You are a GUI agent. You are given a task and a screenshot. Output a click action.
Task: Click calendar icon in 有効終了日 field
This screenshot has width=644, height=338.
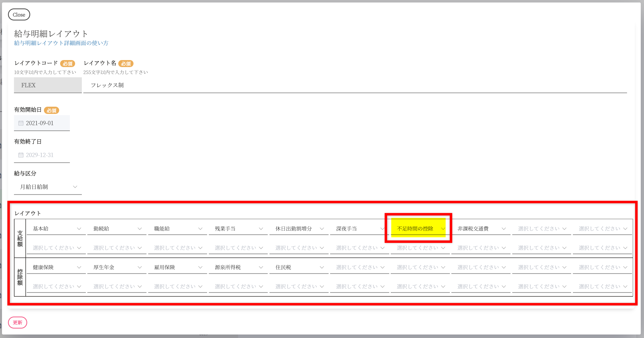[x=21, y=155]
